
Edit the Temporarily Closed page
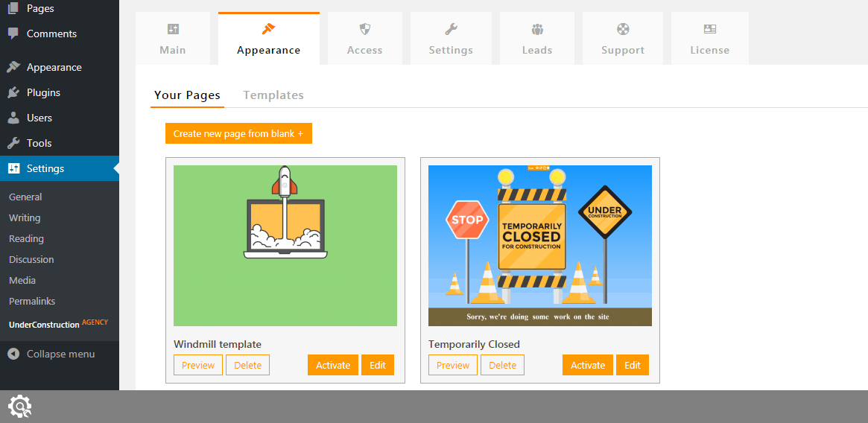click(633, 365)
